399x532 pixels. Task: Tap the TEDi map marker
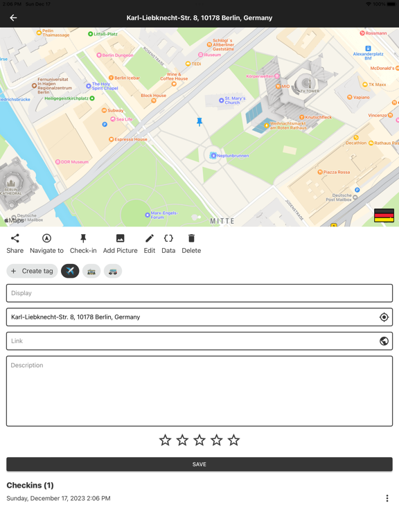[x=188, y=64]
